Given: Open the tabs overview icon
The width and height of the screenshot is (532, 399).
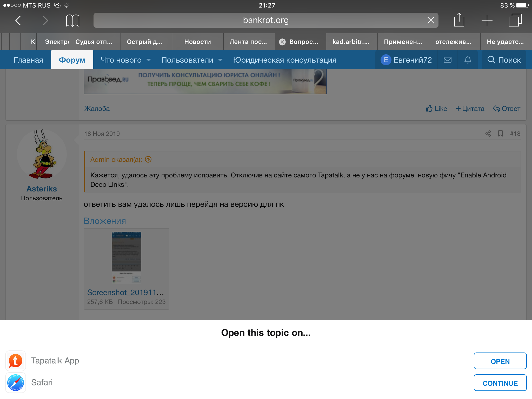Looking at the screenshot, I should click(x=515, y=20).
